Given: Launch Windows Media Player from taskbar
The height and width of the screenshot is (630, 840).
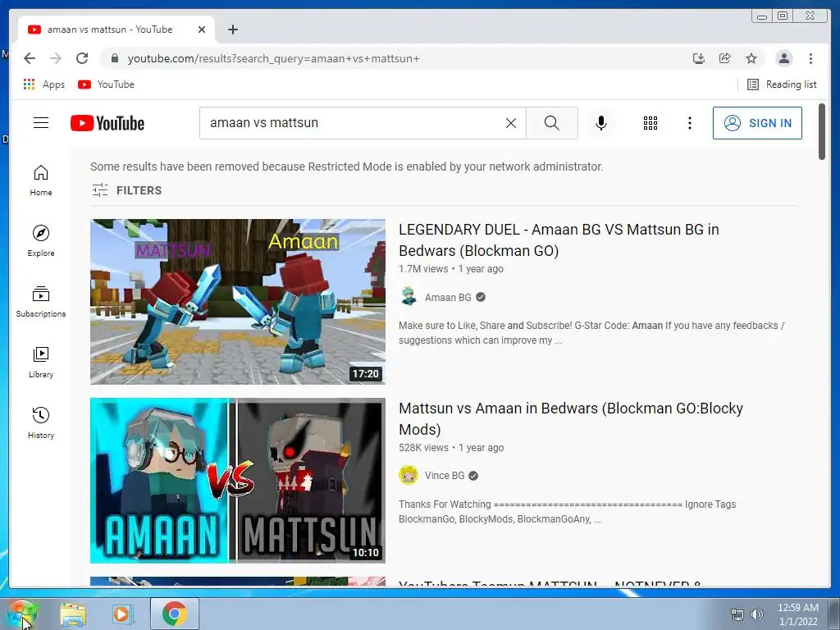Looking at the screenshot, I should pos(123,614).
